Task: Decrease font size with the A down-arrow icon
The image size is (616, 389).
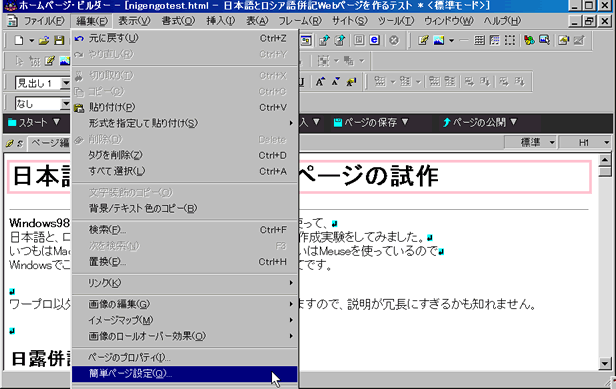Action: 336,82
